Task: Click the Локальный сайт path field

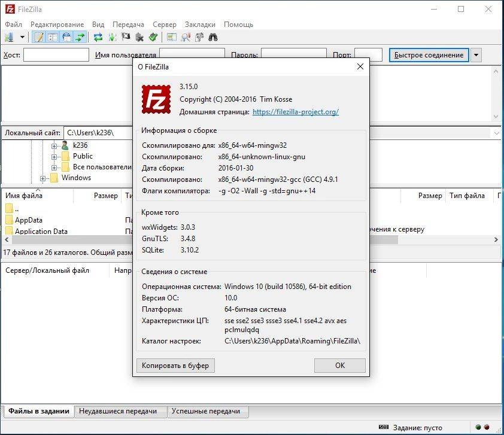Action: click(x=98, y=133)
